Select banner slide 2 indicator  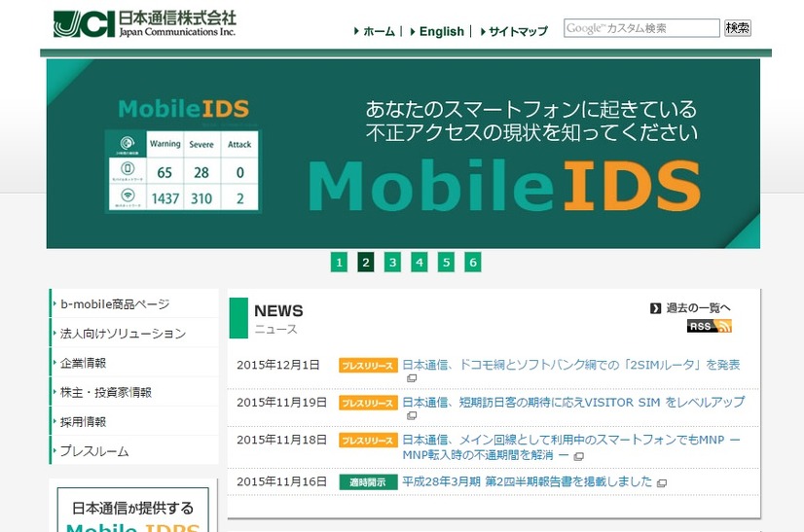pyautogui.click(x=366, y=263)
